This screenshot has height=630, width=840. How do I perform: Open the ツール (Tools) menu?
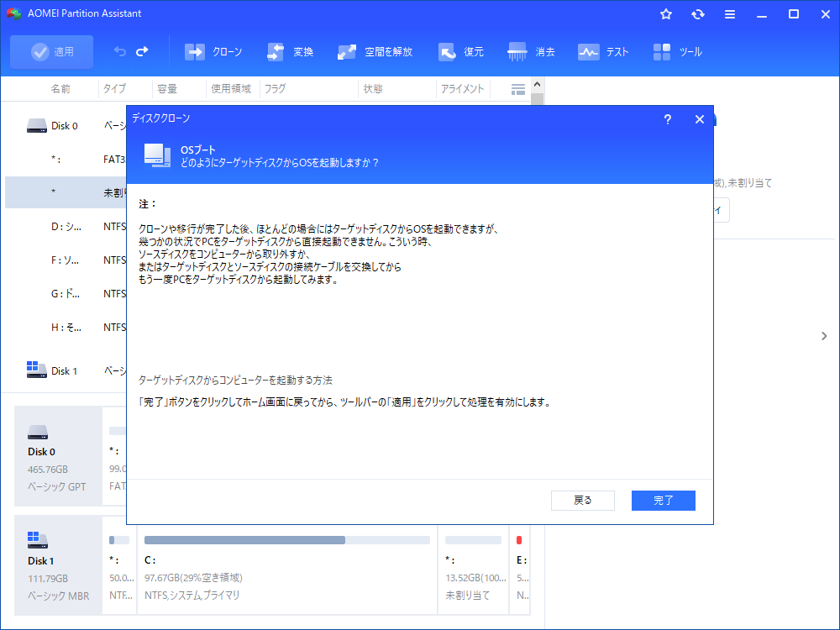click(678, 52)
